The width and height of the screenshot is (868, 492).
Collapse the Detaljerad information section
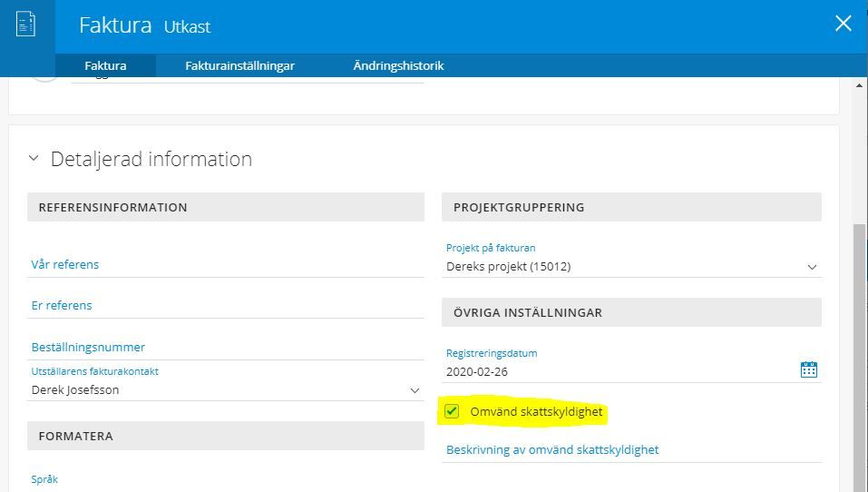(x=34, y=159)
